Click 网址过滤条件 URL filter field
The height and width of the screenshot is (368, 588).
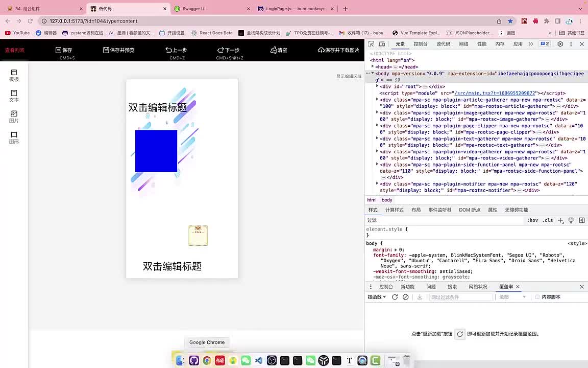pyautogui.click(x=461, y=297)
